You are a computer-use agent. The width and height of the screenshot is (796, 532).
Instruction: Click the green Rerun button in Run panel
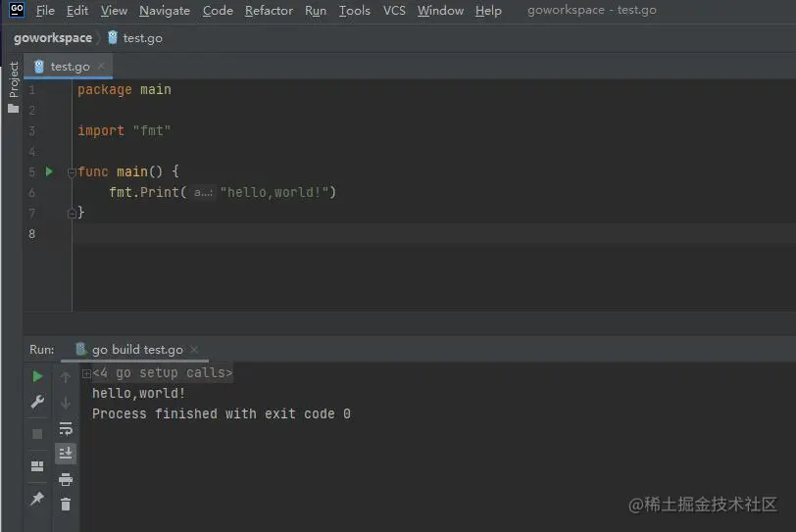pos(37,376)
